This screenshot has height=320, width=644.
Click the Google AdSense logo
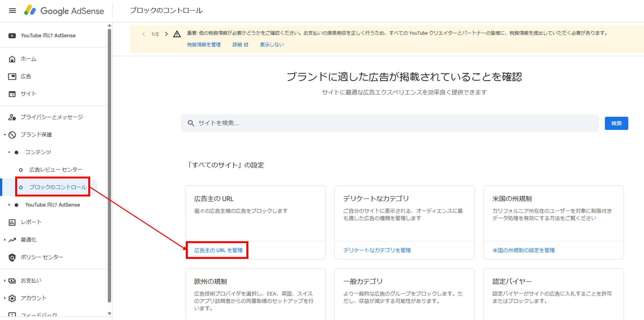64,11
